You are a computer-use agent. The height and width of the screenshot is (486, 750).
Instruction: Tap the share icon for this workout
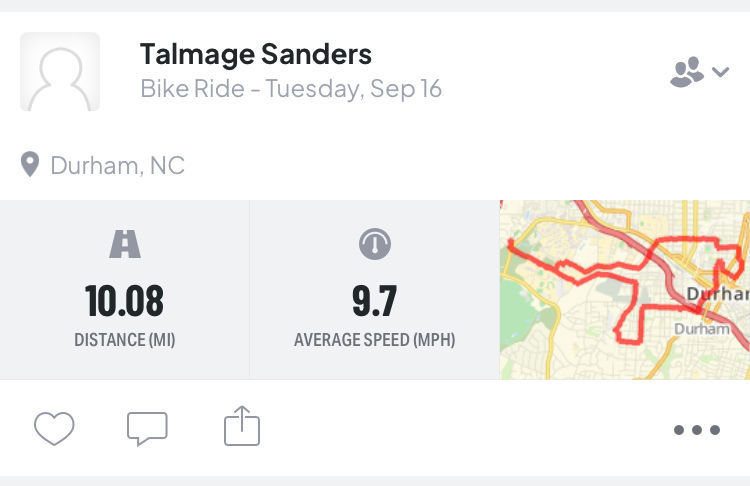(x=241, y=428)
